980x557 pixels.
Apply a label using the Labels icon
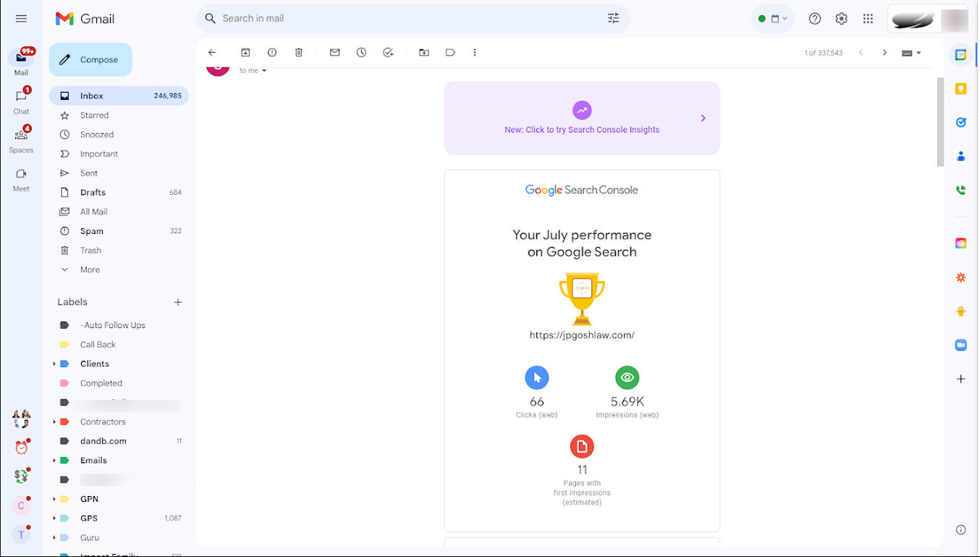[450, 53]
